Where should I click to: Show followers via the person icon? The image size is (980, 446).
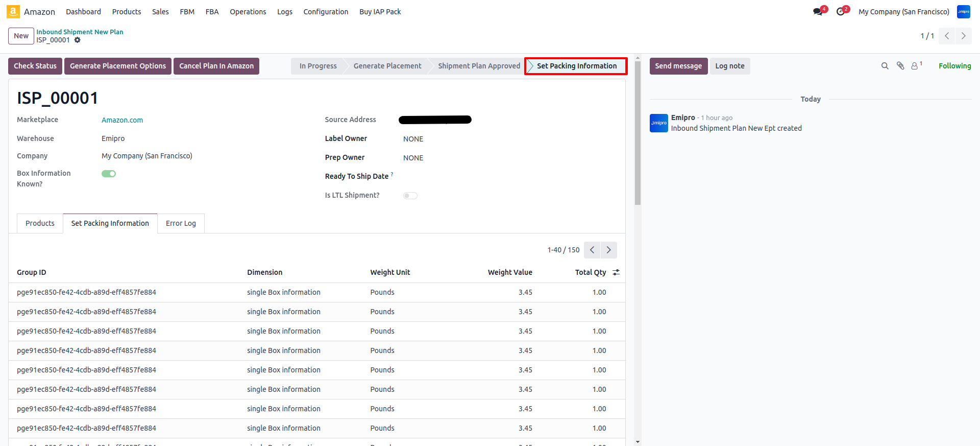pyautogui.click(x=915, y=66)
